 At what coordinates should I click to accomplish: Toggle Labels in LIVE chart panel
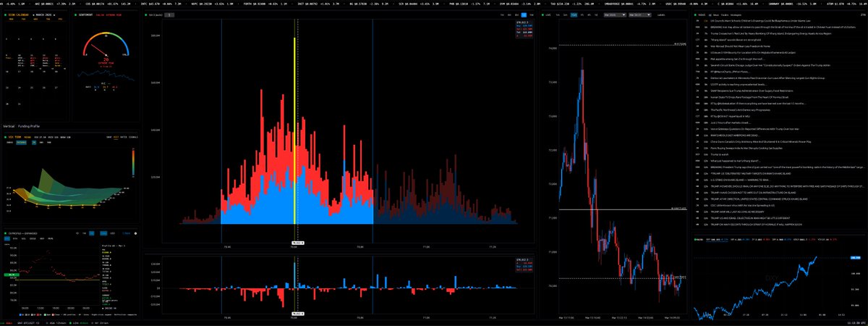pyautogui.click(x=661, y=14)
